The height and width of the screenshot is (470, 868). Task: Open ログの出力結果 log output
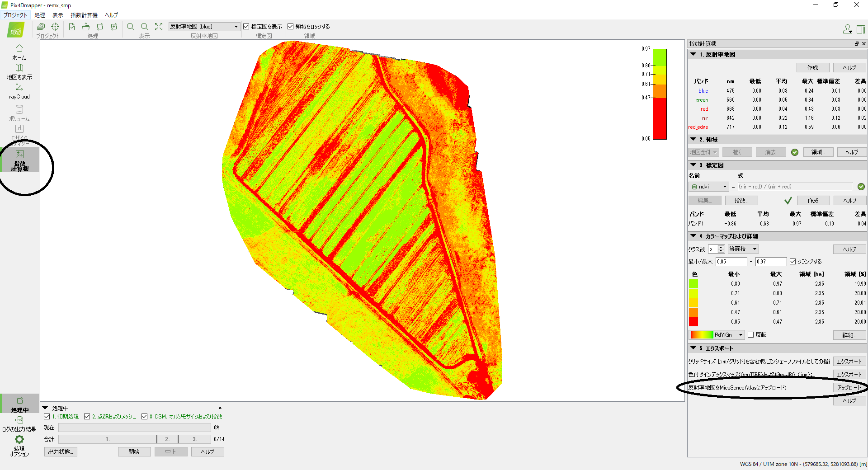click(x=19, y=424)
